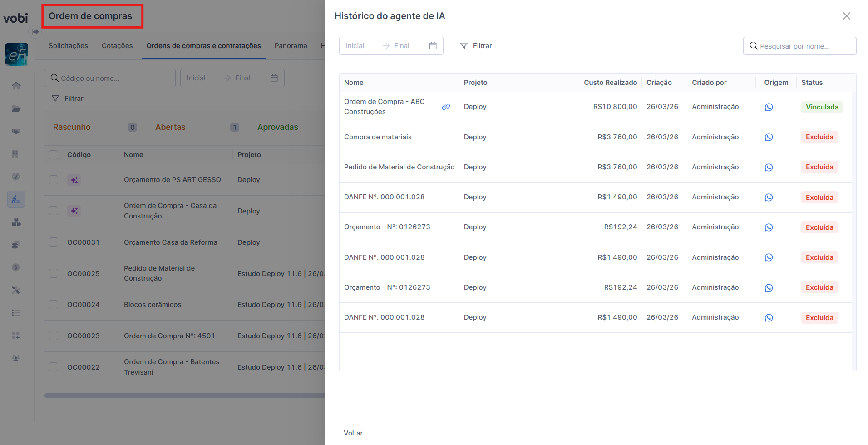The image size is (868, 445).
Task: Open the dollar sign icon in the sidebar
Action: tap(16, 267)
